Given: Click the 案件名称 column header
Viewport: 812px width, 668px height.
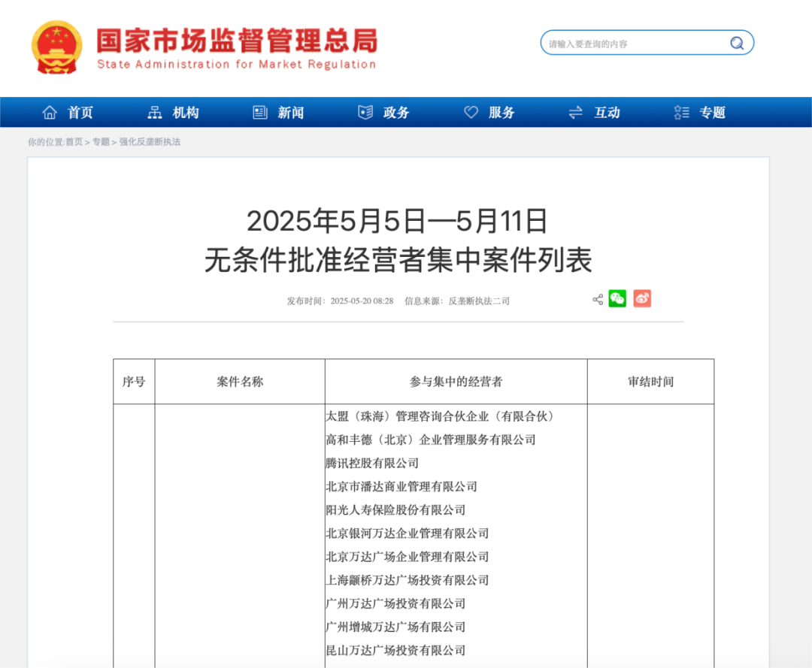Looking at the screenshot, I should point(240,382).
